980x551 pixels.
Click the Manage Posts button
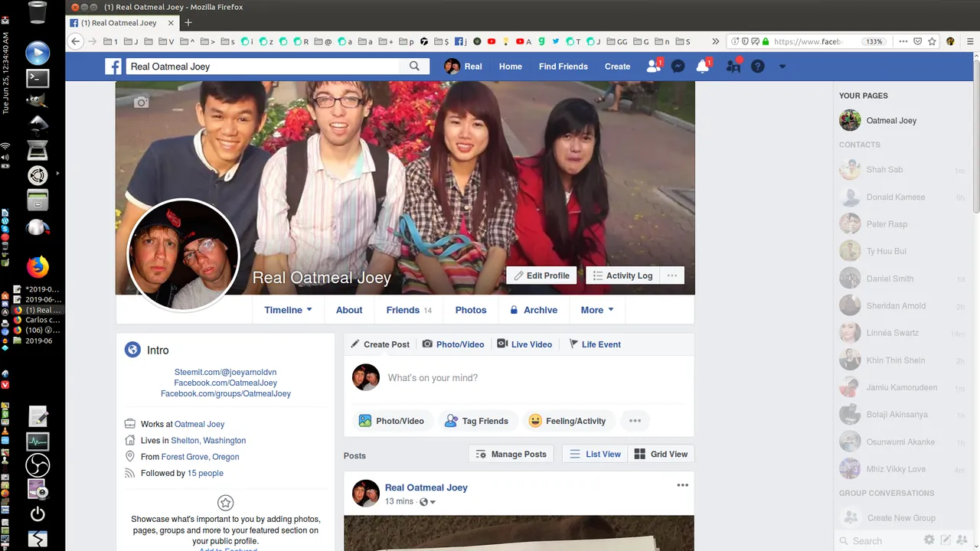511,454
